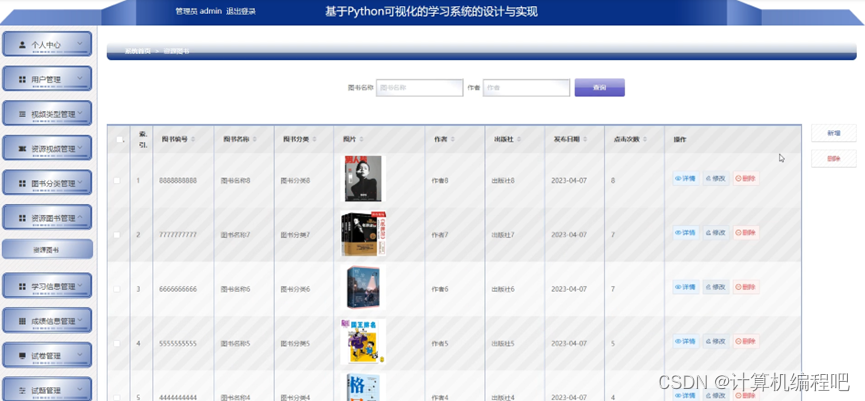Click the 新增 button to add book
865x401 pixels.
point(834,133)
